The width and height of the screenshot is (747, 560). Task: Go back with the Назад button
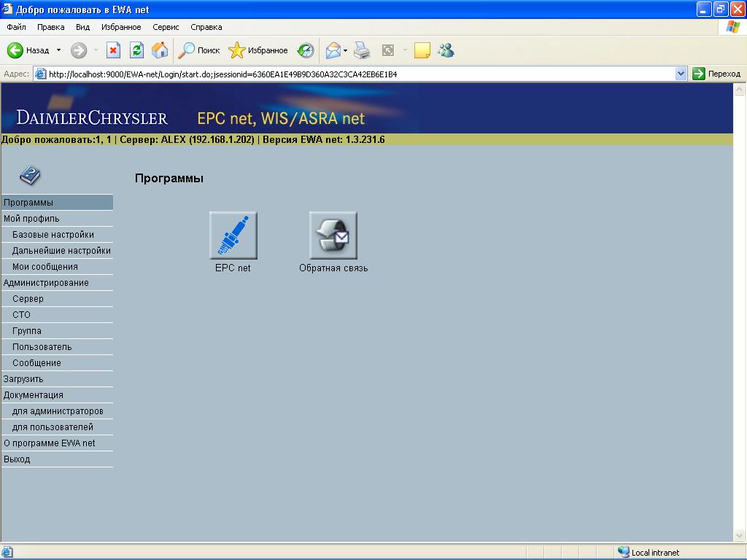28,50
